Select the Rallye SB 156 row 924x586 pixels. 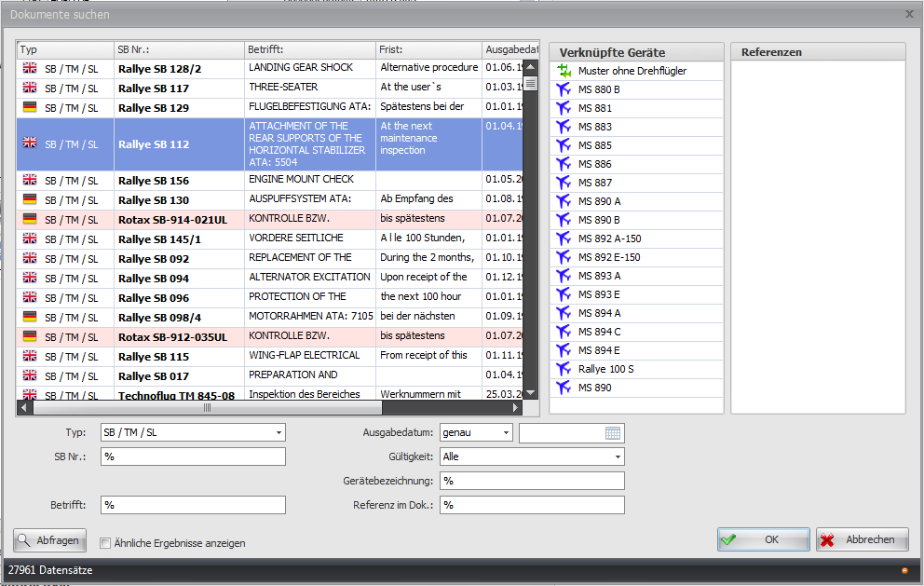click(153, 181)
